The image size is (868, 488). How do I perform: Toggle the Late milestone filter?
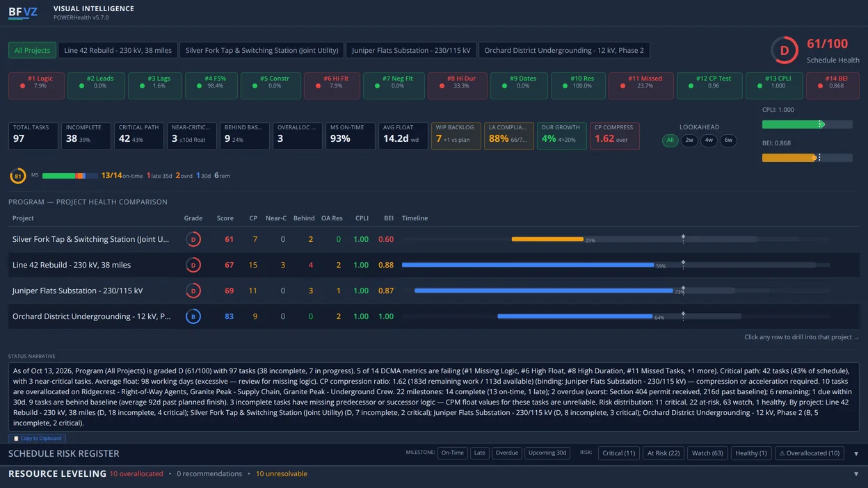480,453
